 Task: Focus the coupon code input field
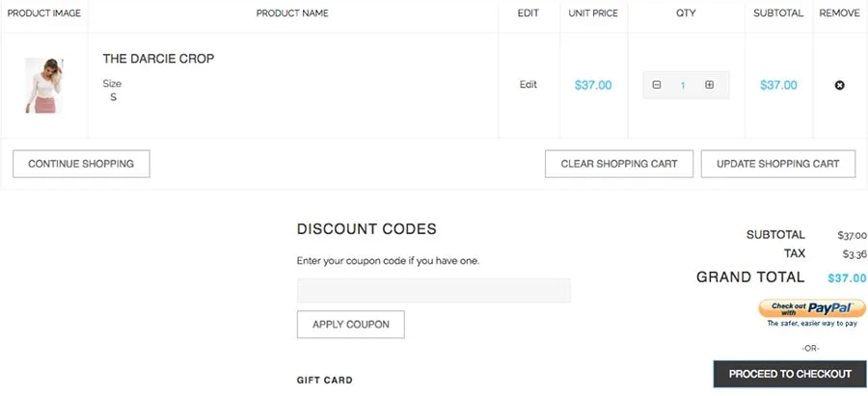433,291
